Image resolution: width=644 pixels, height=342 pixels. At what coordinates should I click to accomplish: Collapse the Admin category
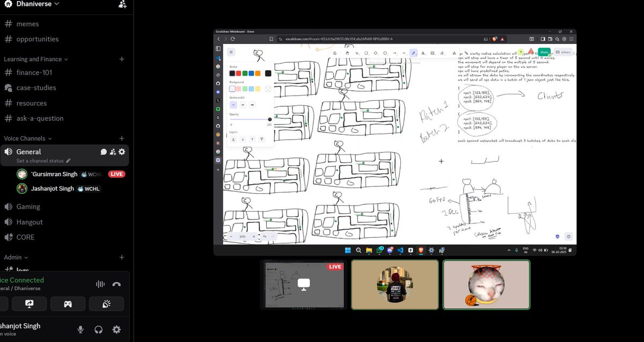[16, 257]
